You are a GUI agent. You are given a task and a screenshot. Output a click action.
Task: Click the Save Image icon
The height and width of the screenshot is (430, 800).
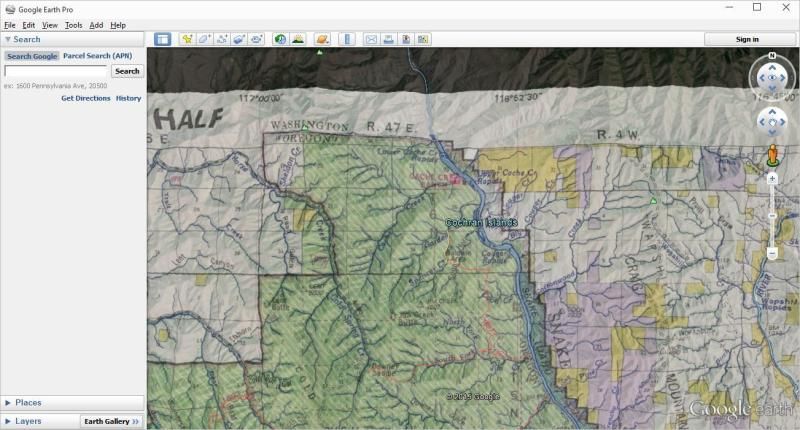tap(406, 39)
